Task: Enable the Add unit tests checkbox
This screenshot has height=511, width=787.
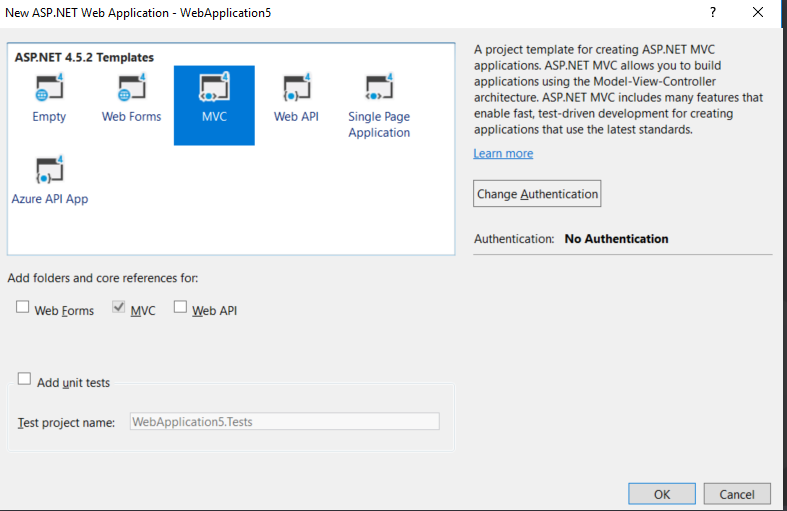Action: pyautogui.click(x=24, y=378)
